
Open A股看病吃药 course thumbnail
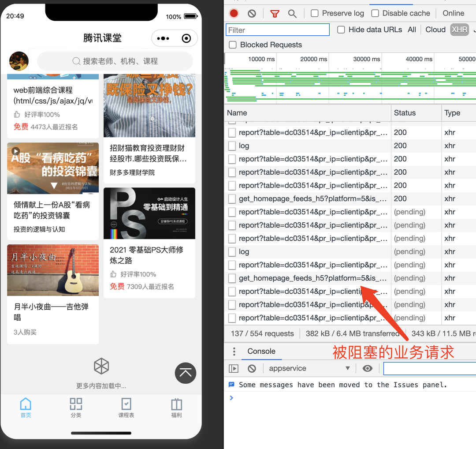53,168
